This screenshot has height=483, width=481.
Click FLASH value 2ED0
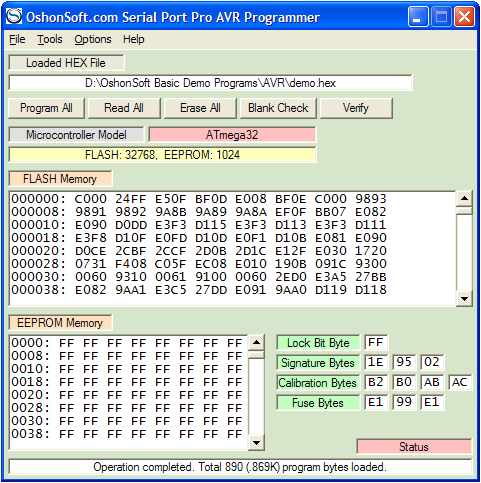(x=291, y=277)
